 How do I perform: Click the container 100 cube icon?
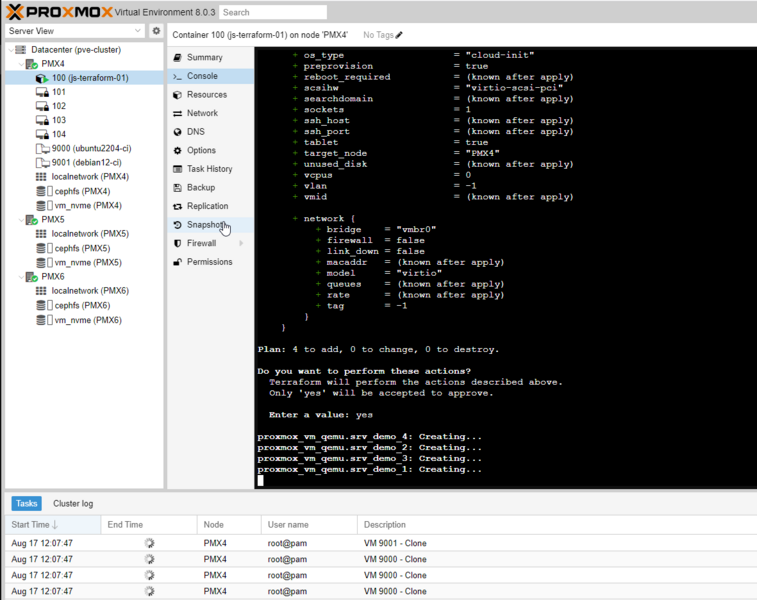point(42,78)
